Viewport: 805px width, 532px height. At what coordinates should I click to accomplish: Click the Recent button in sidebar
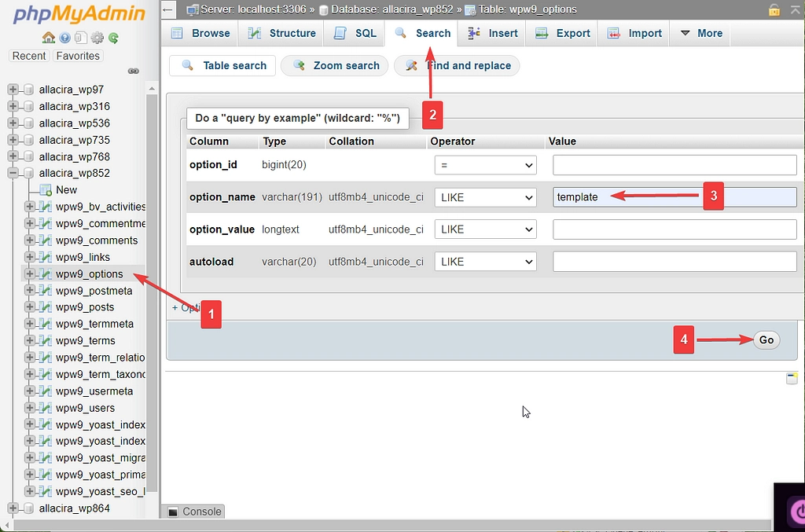tap(29, 56)
